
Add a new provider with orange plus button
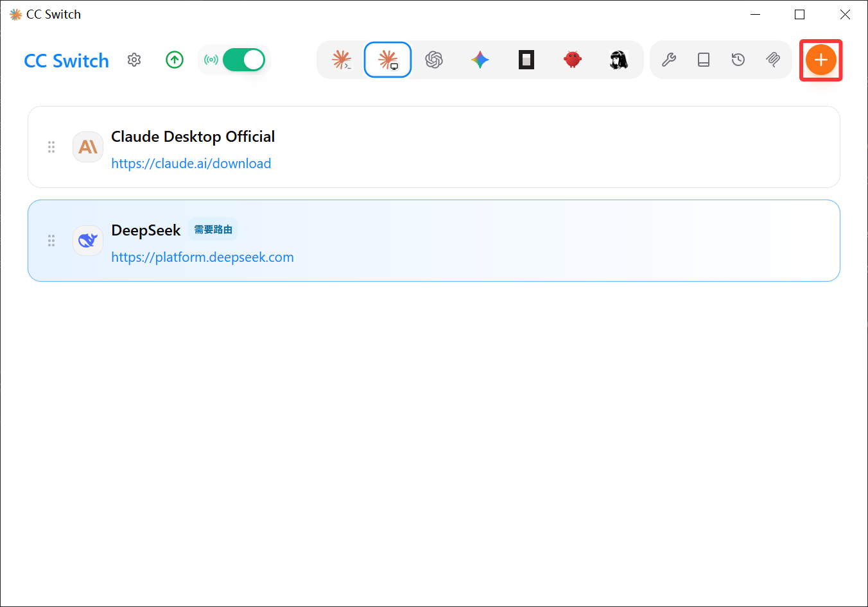pos(821,60)
